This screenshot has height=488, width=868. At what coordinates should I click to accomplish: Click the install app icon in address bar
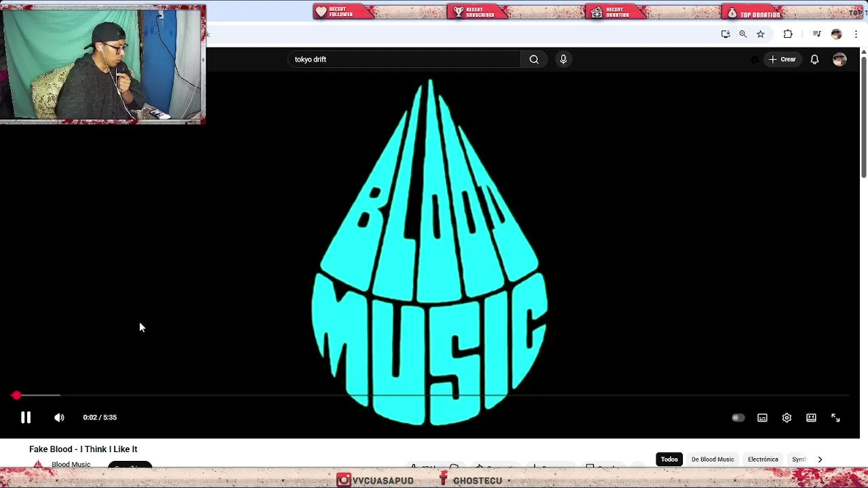[x=726, y=34]
